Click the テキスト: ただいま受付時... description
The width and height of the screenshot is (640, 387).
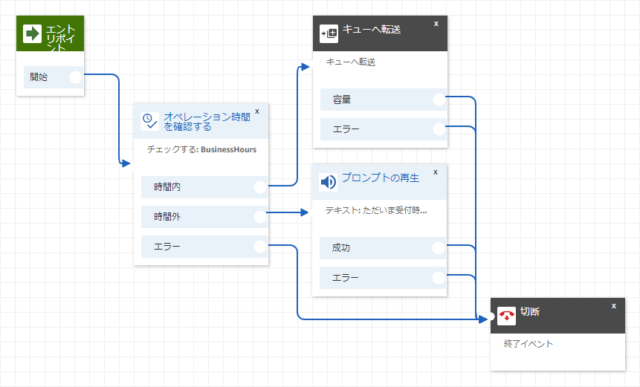[x=376, y=210]
